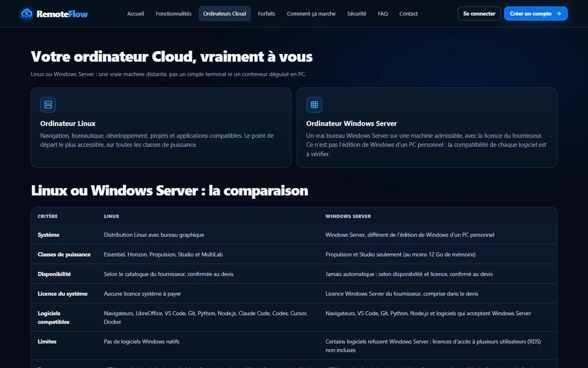Click 'Distribution Linux avec bureau graphique' cell
588x368 pixels.
[154, 235]
